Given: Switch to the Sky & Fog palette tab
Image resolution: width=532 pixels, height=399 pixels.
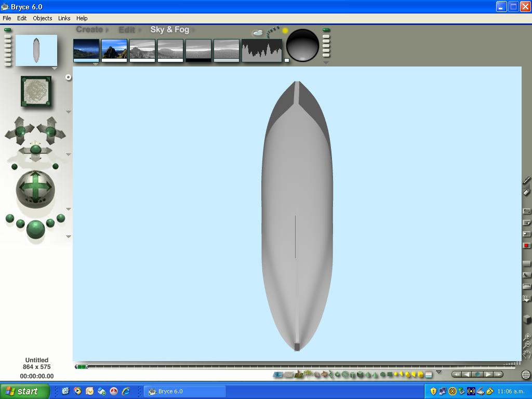Looking at the screenshot, I should coord(170,30).
